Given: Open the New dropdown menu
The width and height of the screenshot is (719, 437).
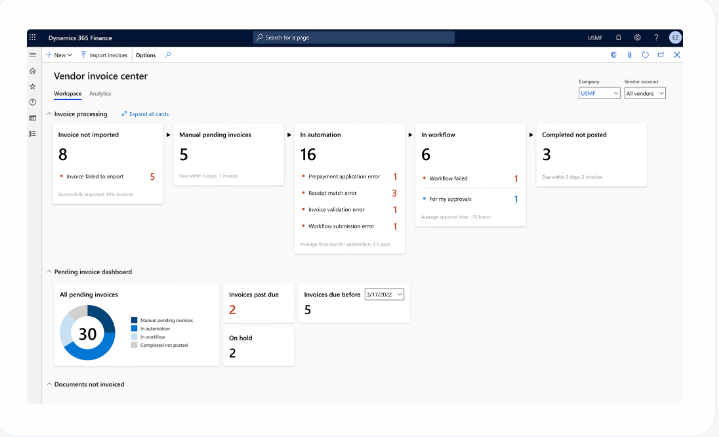Looking at the screenshot, I should (x=59, y=55).
